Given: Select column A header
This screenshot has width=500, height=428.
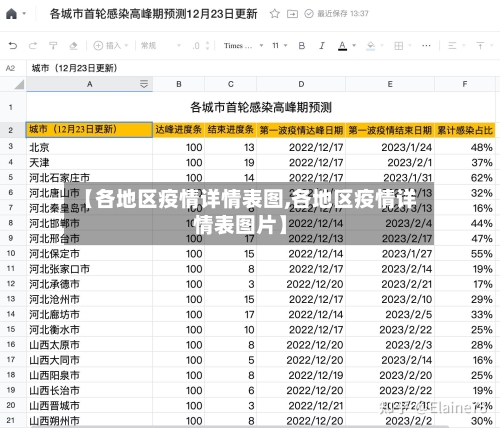Looking at the screenshot, I should point(90,84).
